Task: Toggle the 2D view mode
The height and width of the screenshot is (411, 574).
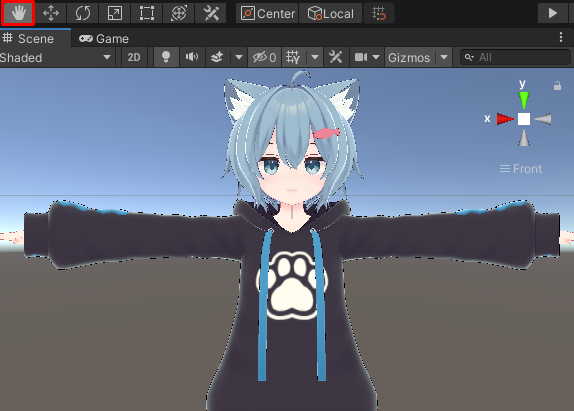Action: click(134, 57)
